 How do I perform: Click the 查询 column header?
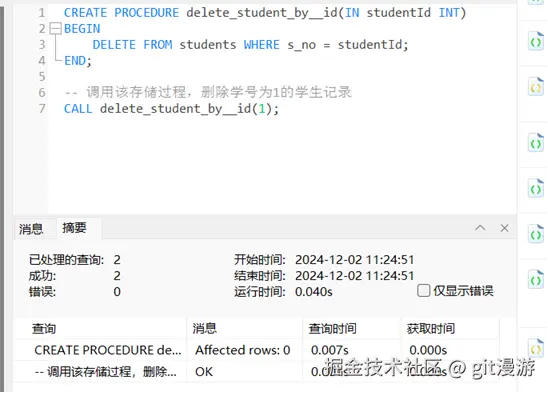[101, 329]
